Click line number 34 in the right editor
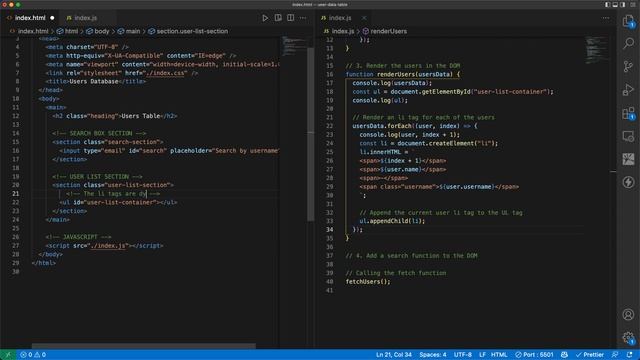 click(x=329, y=229)
